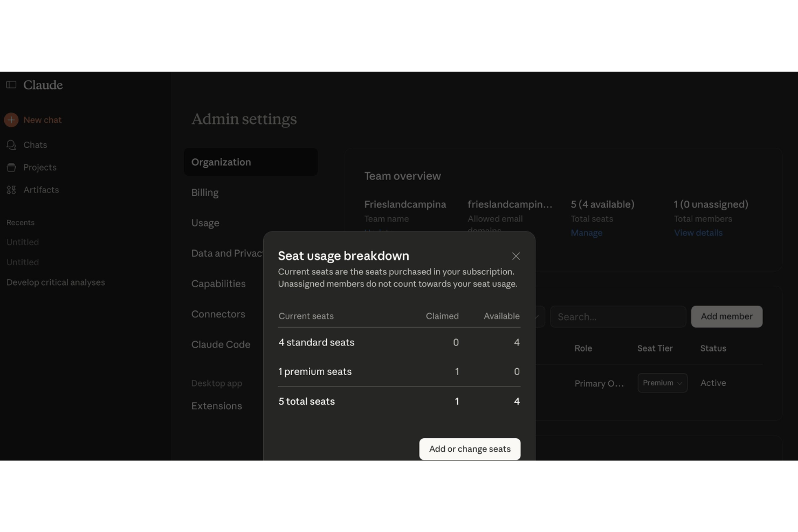Click the Add member button
The width and height of the screenshot is (798, 532).
point(727,316)
